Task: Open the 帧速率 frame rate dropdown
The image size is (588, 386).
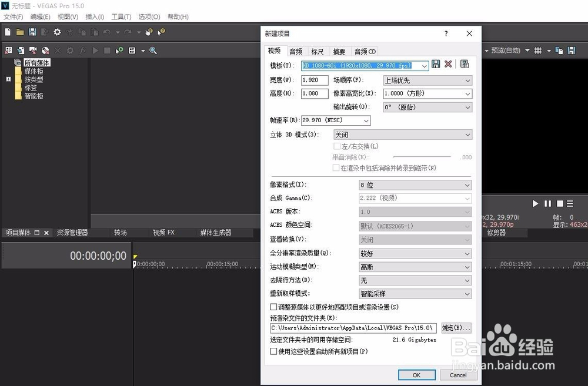Action: click(x=336, y=120)
